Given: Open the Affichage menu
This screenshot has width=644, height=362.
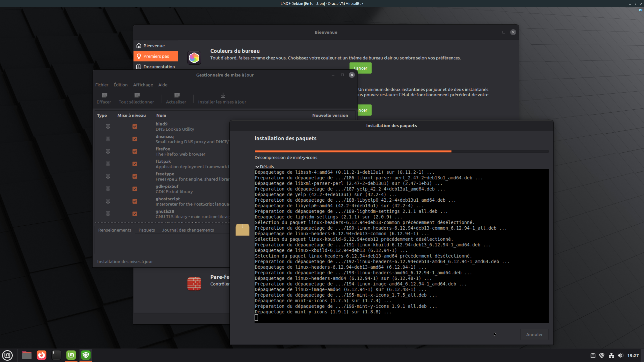Looking at the screenshot, I should (x=143, y=85).
